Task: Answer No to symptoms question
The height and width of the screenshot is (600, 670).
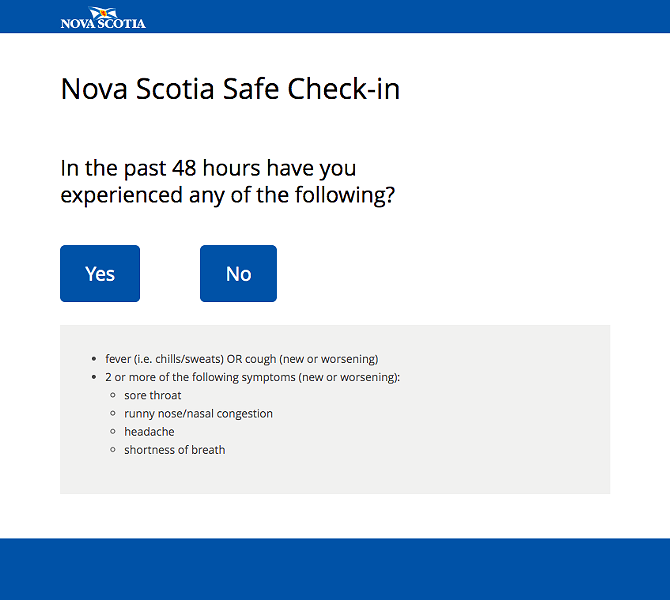Action: tap(238, 274)
